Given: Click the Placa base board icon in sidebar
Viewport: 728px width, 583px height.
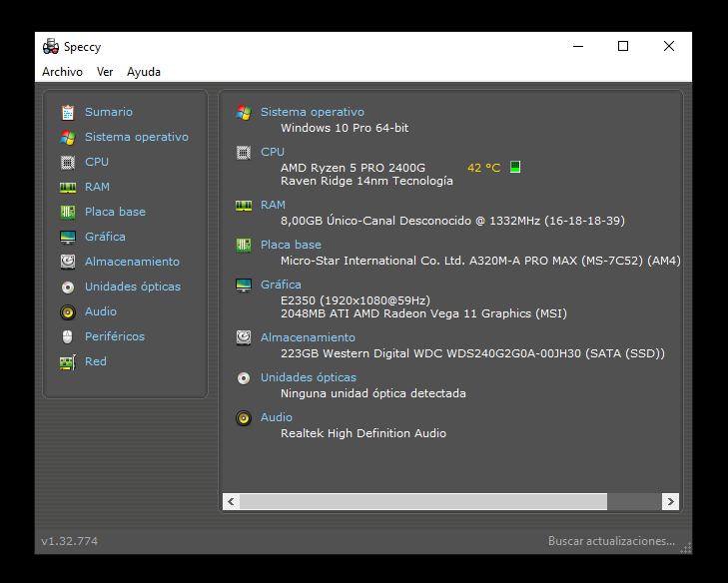Looking at the screenshot, I should (68, 212).
